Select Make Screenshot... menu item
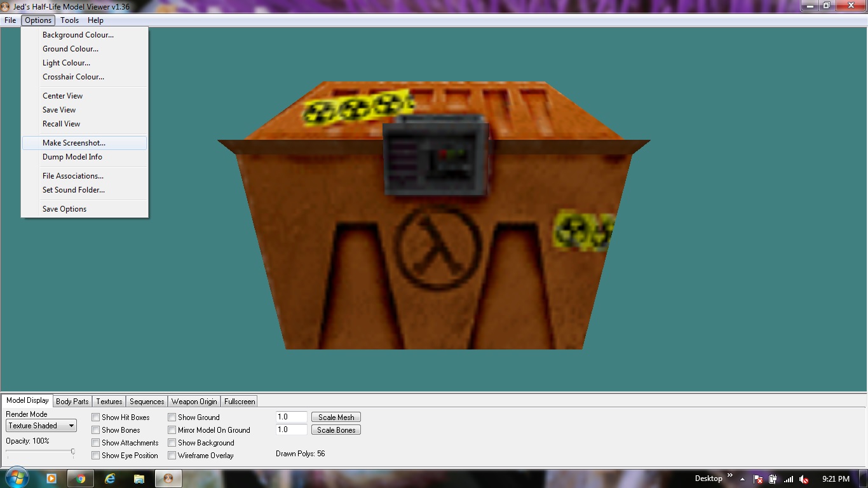The image size is (868, 488). (x=85, y=143)
